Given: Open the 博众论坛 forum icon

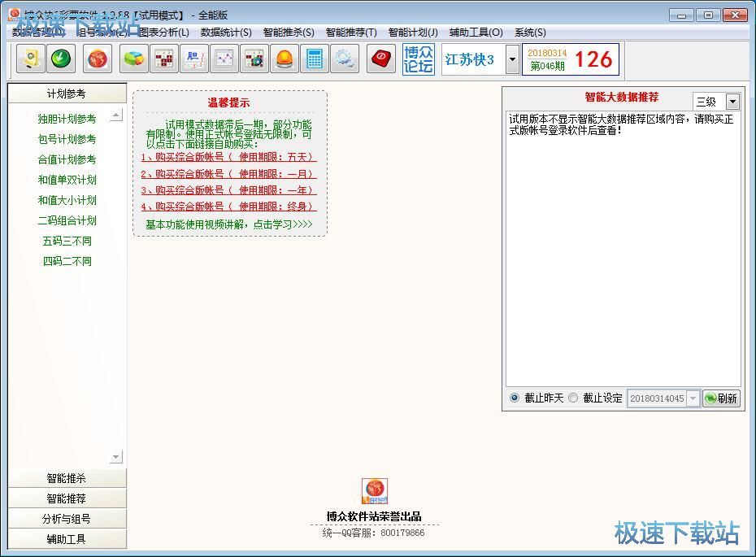Looking at the screenshot, I should (419, 59).
